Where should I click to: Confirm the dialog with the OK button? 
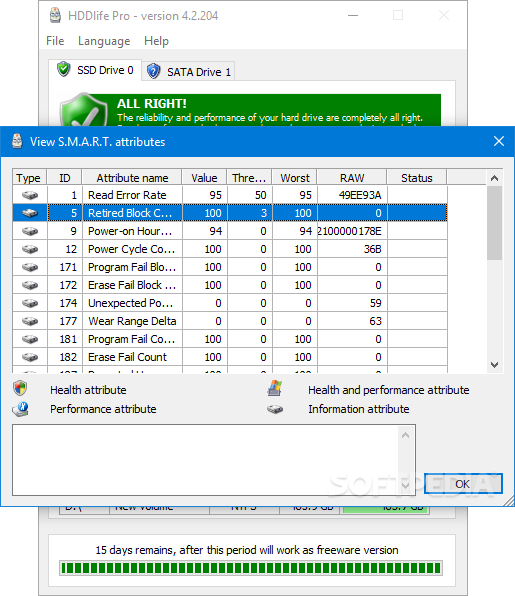(463, 484)
